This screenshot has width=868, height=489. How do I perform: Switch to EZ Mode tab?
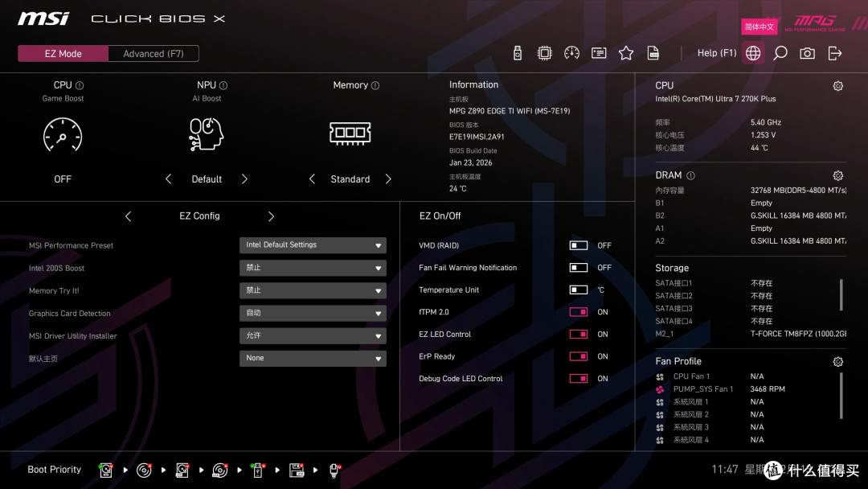63,54
